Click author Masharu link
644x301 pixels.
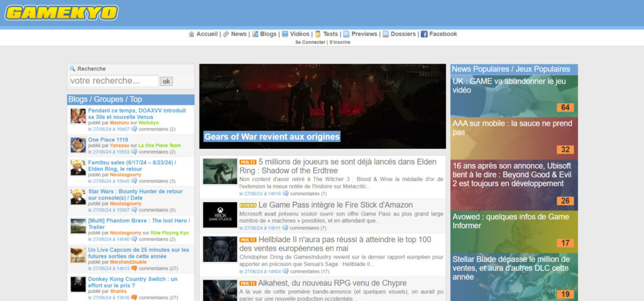coord(119,123)
